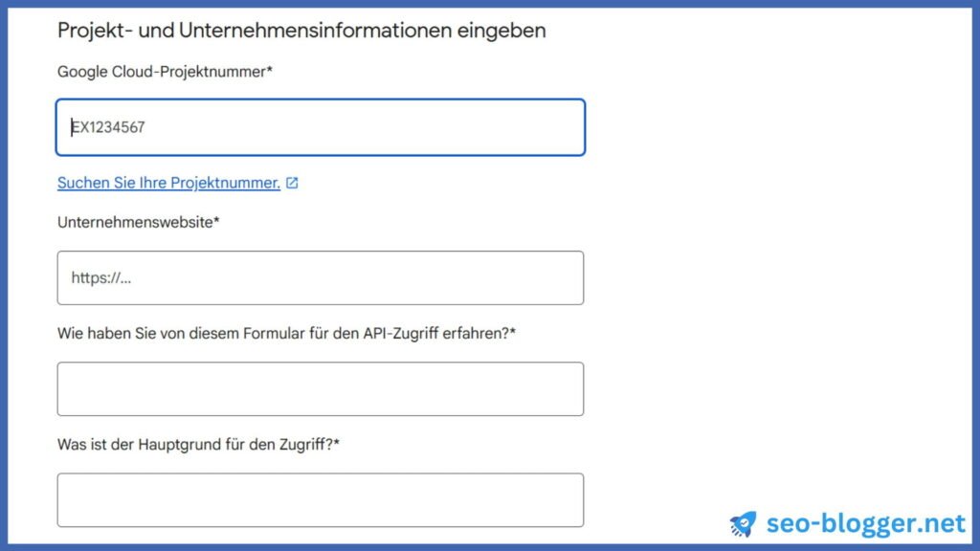Screen dimensions: 980x551
Task: Click the 'Projekt- und Unternehmensinformationen eingeben' heading
Action: tap(301, 30)
